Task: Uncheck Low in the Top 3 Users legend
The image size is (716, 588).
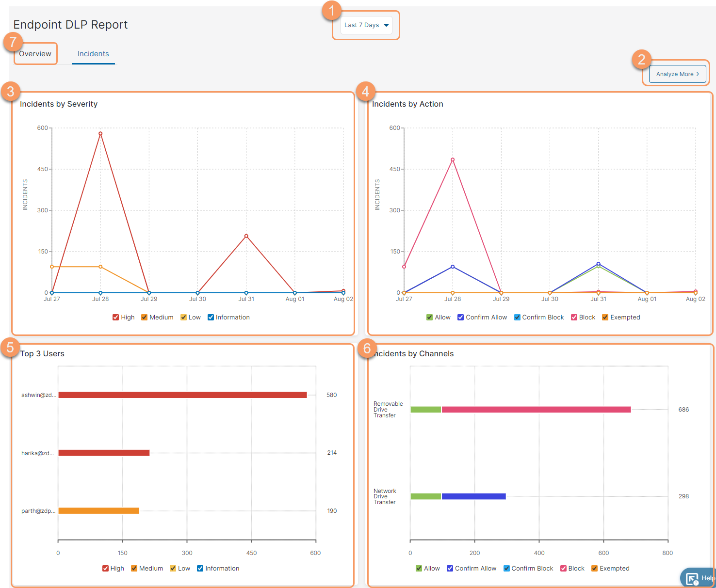Action: click(x=173, y=568)
